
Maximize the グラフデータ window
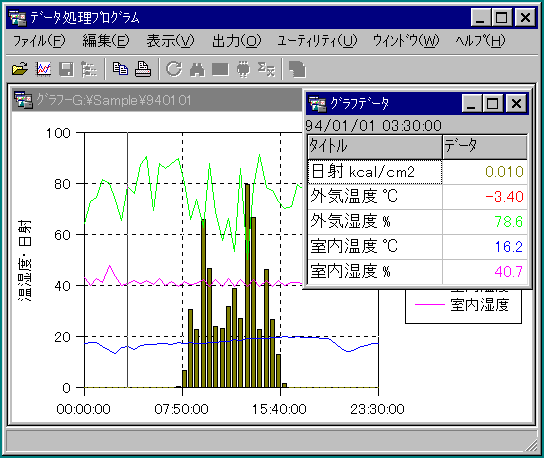(492, 103)
